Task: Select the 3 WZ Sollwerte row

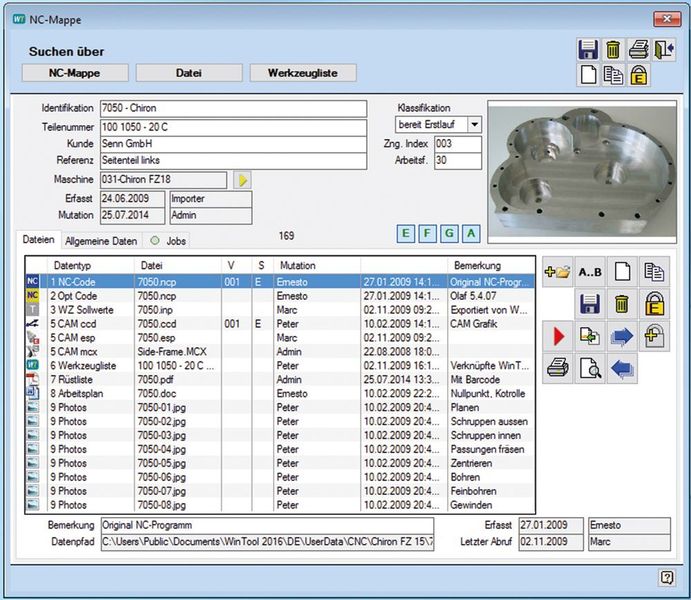Action: point(280,310)
